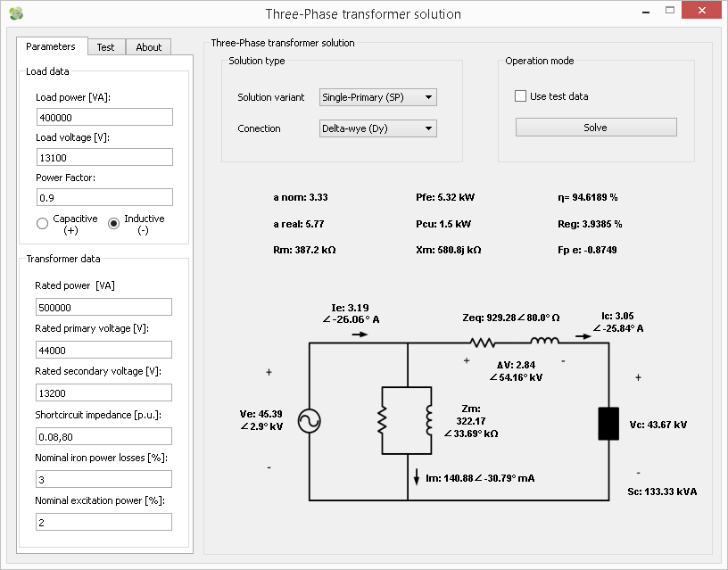The image size is (728, 570).
Task: Click the AC voltage source symbol
Action: [x=310, y=421]
